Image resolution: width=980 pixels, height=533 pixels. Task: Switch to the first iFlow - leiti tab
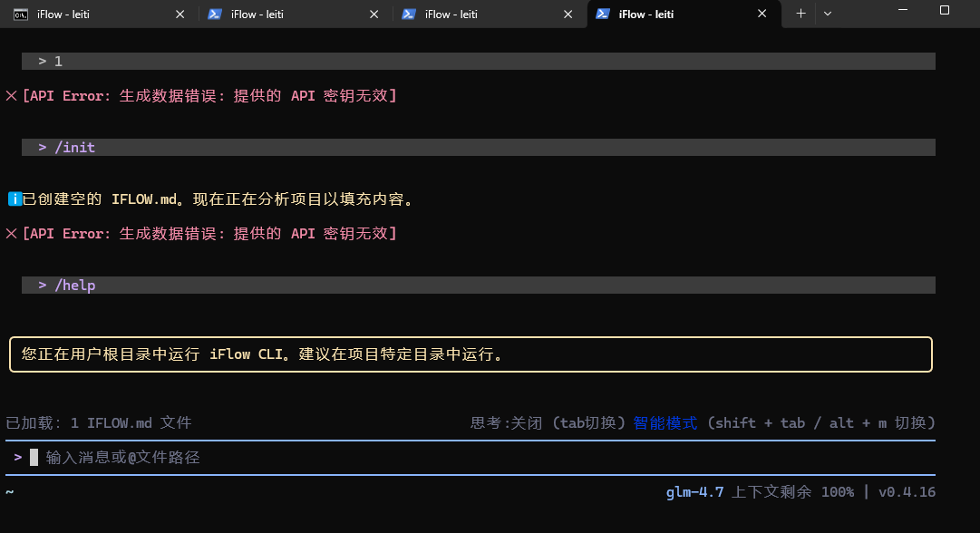[x=89, y=15]
